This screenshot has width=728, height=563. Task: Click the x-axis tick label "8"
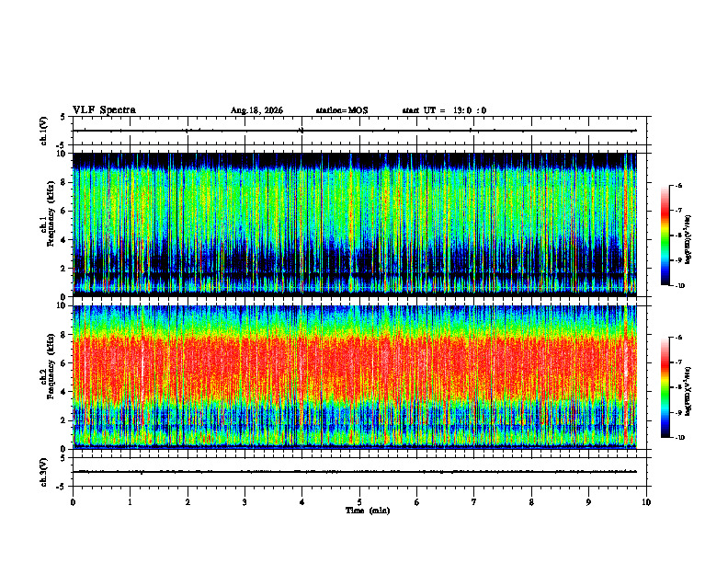(x=531, y=502)
